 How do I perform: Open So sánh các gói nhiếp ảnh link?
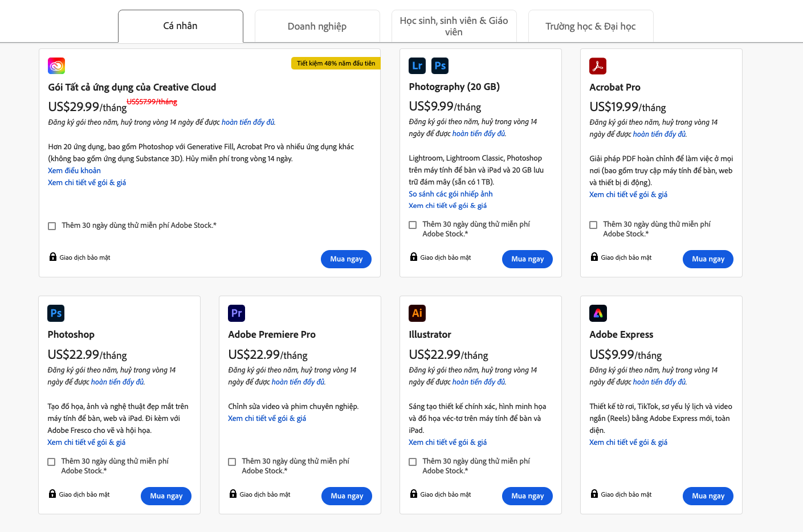451,194
